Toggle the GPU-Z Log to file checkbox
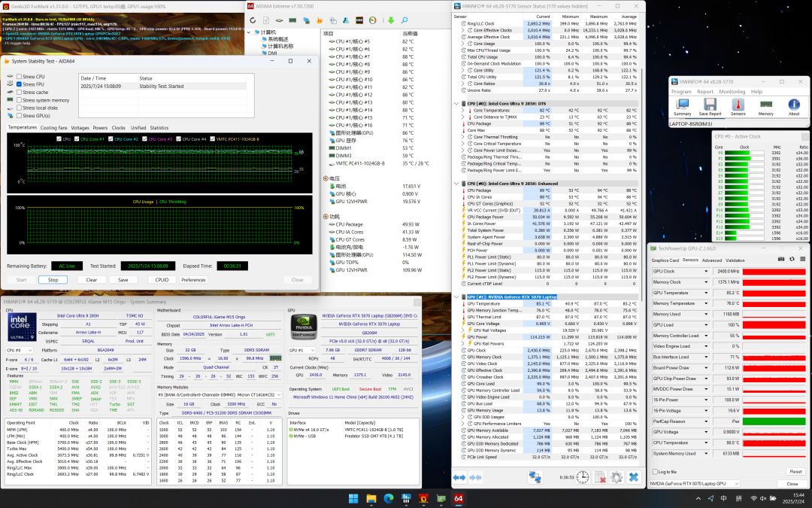This screenshot has width=812, height=508. click(655, 472)
